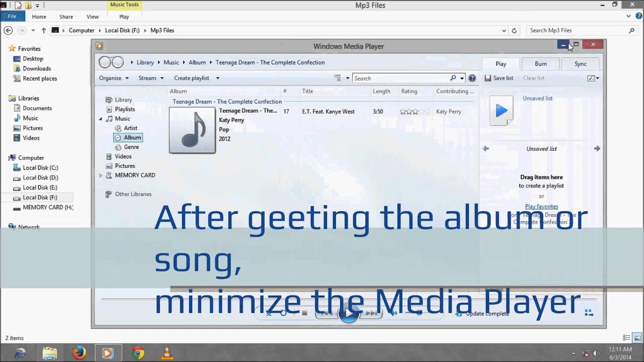
Task: Expand MEMORY CARD tree node
Action: pyautogui.click(x=101, y=175)
